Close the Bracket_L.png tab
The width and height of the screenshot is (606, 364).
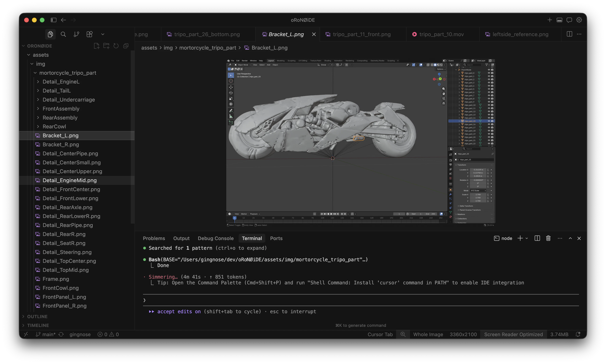314,34
